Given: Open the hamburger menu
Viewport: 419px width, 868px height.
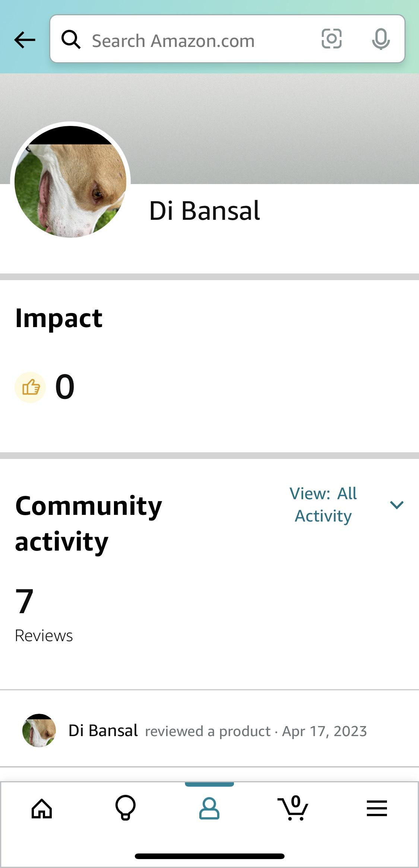Looking at the screenshot, I should [x=377, y=808].
